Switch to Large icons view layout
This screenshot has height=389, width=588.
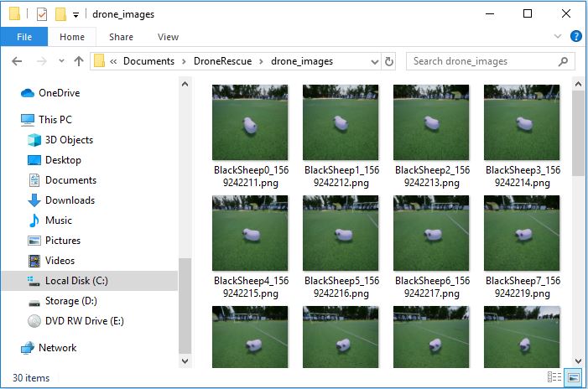574,377
